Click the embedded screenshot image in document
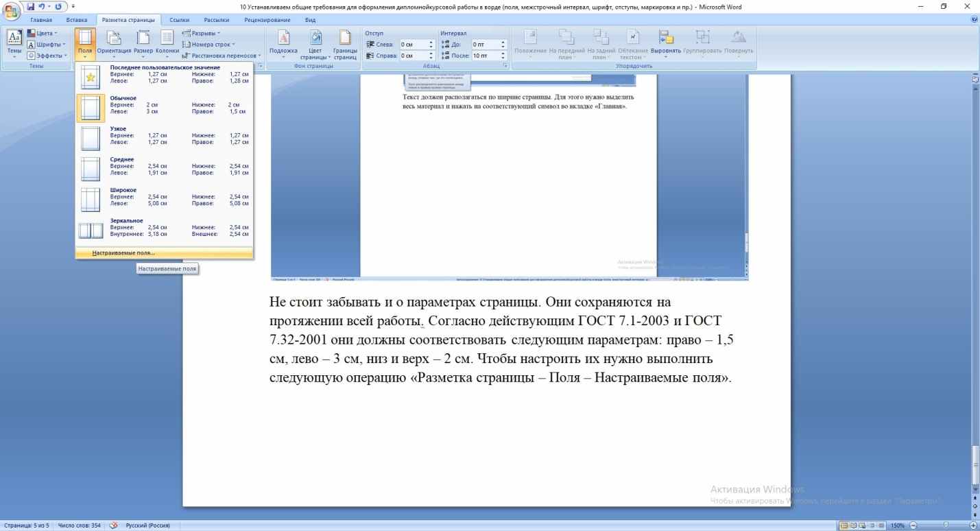The image size is (980, 531). (x=510, y=177)
